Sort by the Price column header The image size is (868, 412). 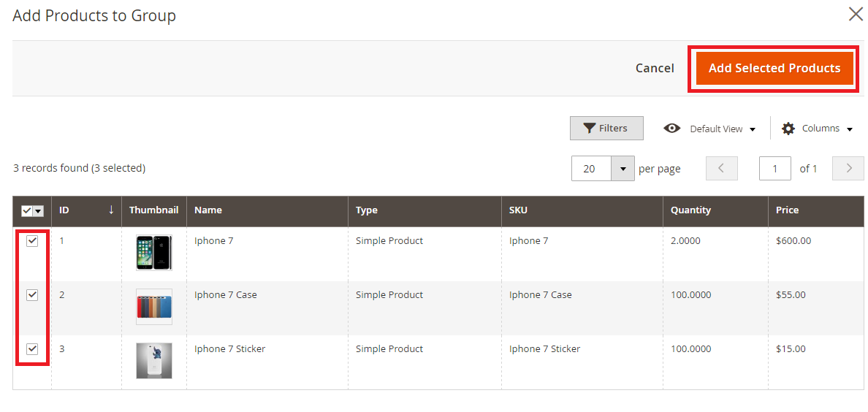817,210
